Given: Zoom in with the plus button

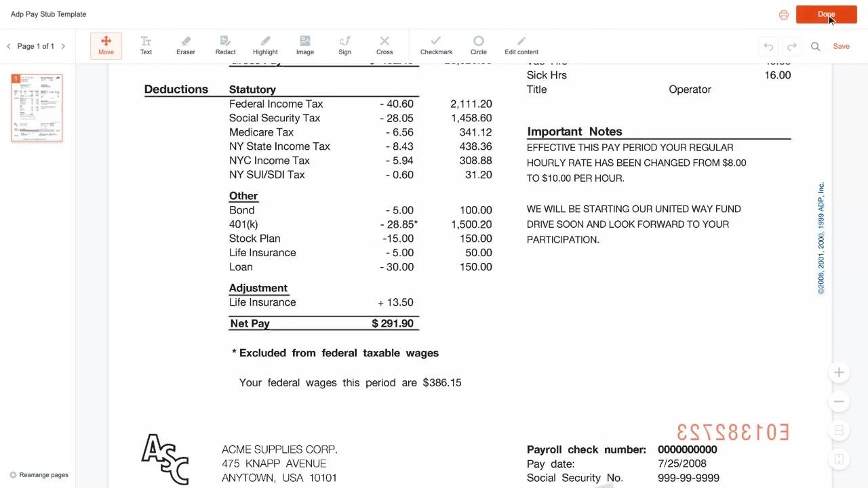Looking at the screenshot, I should click(x=839, y=372).
